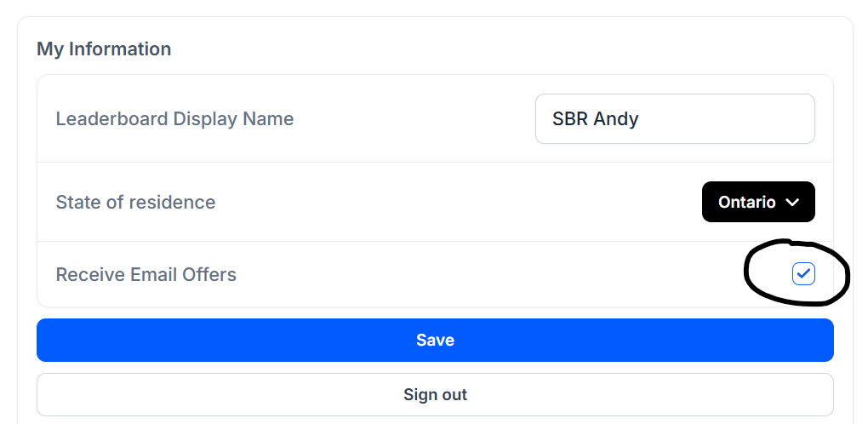Focus the Leaderboard Display Name field
Screen dimensions: 868x424
pyautogui.click(x=675, y=118)
